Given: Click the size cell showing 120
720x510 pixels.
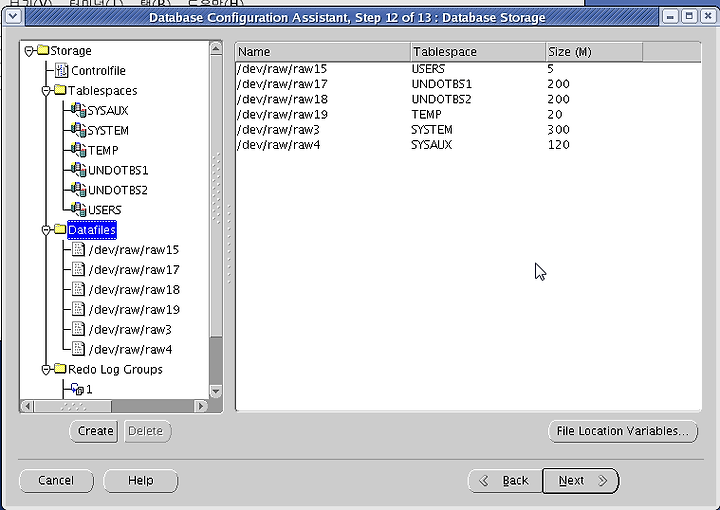Looking at the screenshot, I should click(594, 145).
